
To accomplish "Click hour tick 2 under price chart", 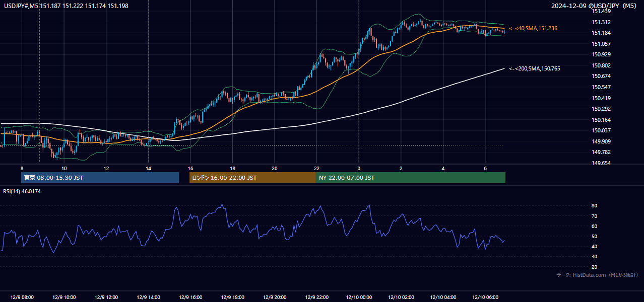I will tap(401, 168).
